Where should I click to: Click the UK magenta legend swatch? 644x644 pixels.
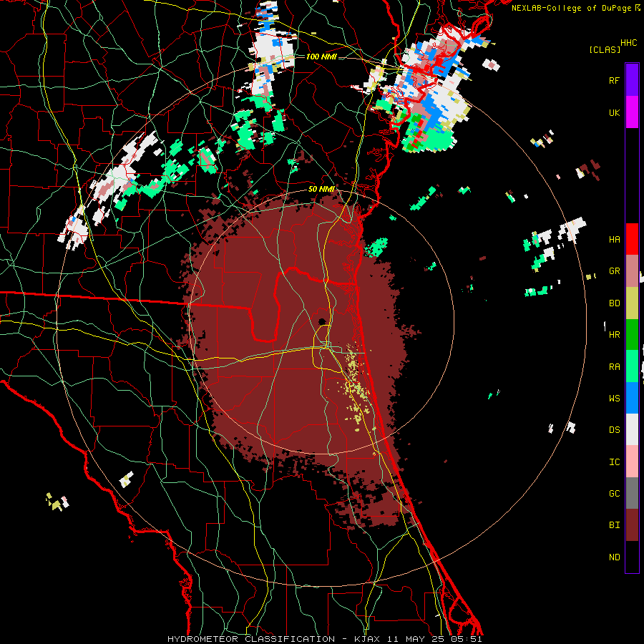click(632, 112)
